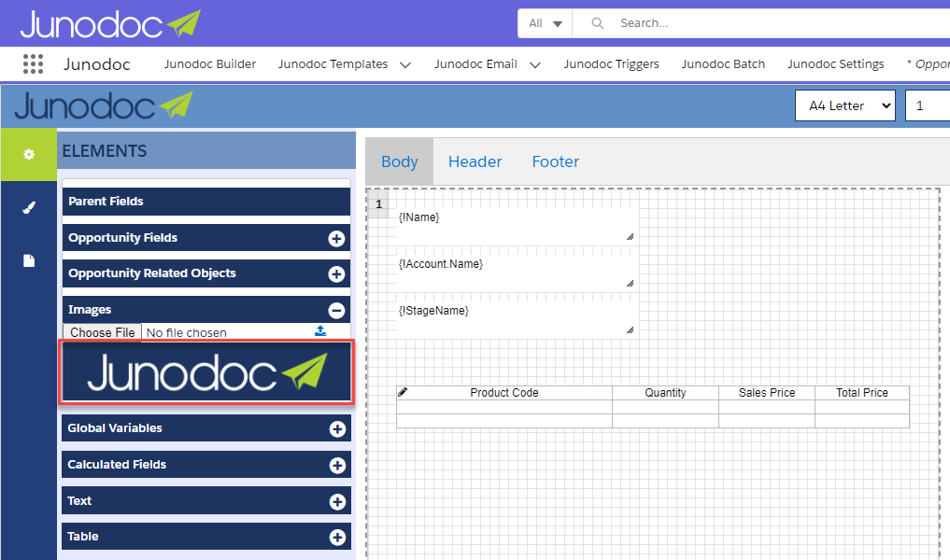Select the paintbrush style sidebar icon
950x560 pixels.
tap(28, 207)
